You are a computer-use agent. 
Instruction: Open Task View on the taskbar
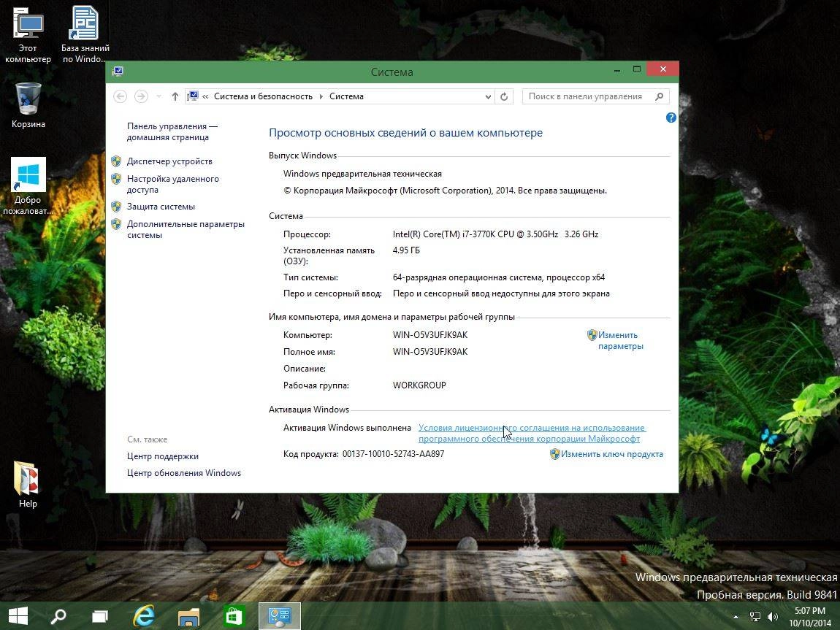click(x=99, y=616)
